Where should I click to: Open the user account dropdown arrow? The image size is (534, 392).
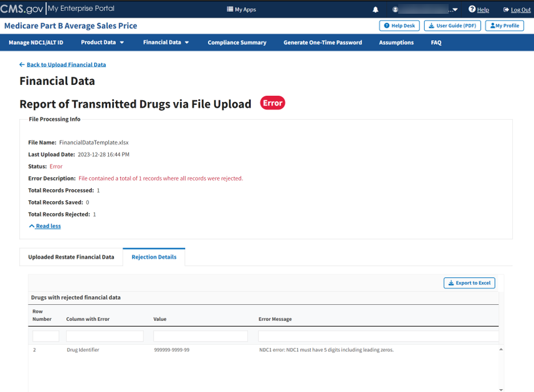point(455,10)
